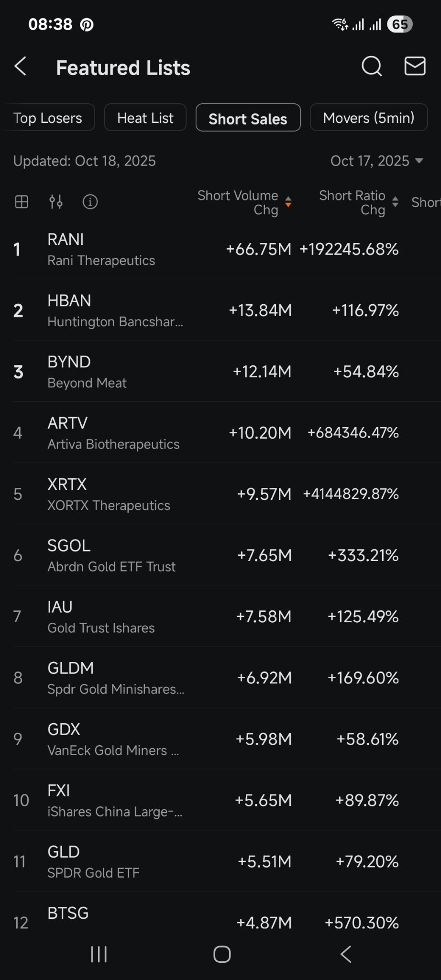Viewport: 441px width, 980px height.
Task: Switch to the Top Losers tab
Action: tap(48, 118)
